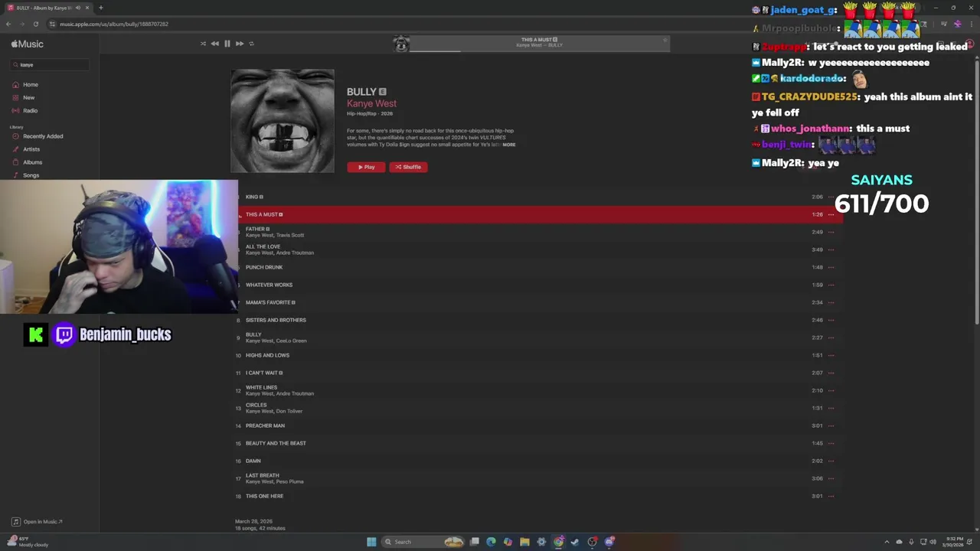Select the DAMN track
This screenshot has height=551, width=980.
coord(536,461)
